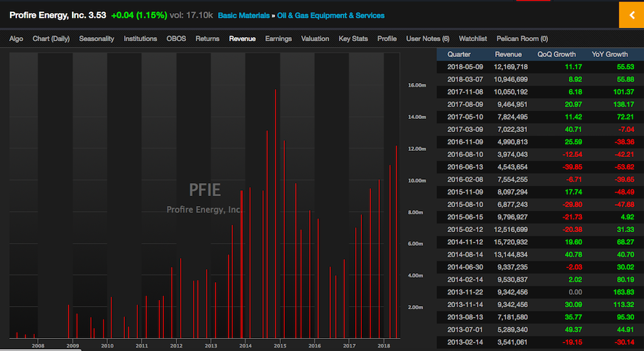This screenshot has width=644, height=351.
Task: Click revenue value 7,181,580
Action: (512, 317)
